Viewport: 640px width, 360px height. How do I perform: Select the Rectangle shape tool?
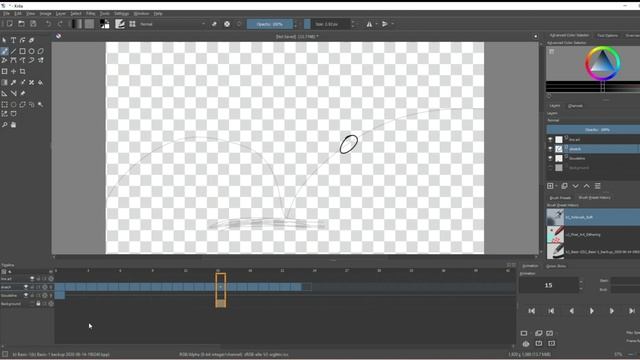(x=22, y=51)
